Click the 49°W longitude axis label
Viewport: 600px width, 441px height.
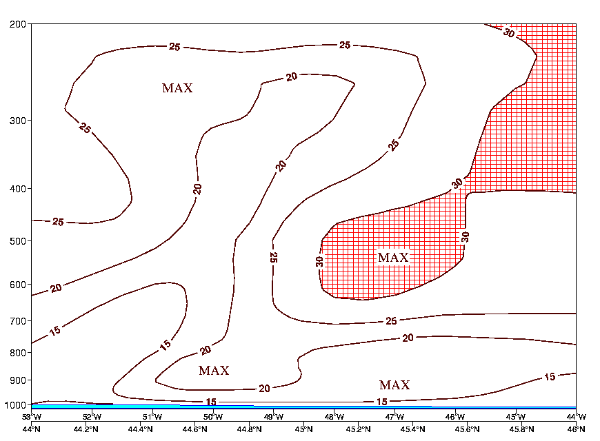(273, 417)
